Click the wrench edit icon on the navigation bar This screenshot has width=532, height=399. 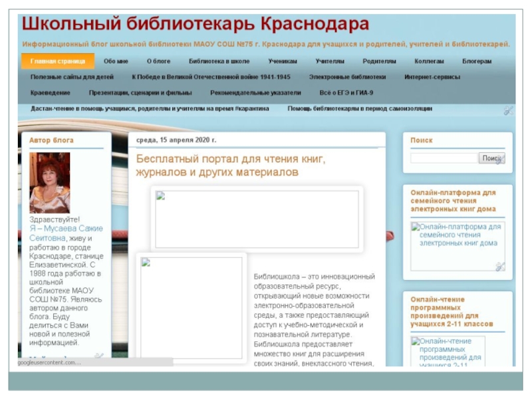(x=508, y=111)
